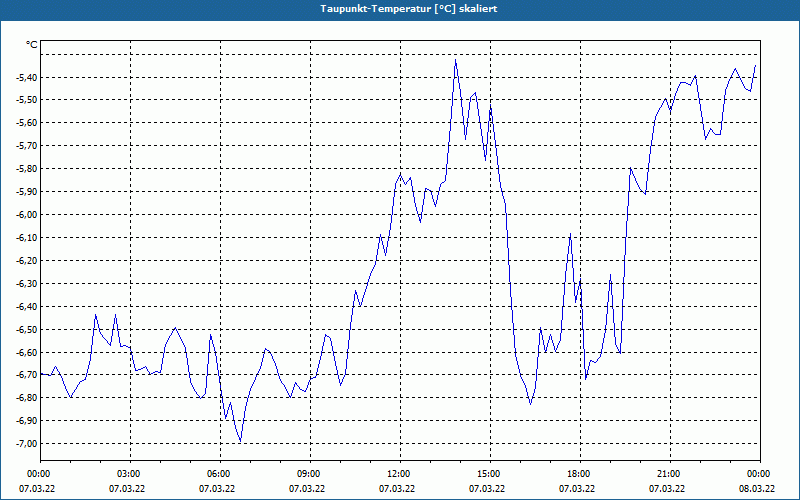The width and height of the screenshot is (800, 500).
Task: Click the date '08.03.22' on the x-axis
Action: [x=757, y=489]
